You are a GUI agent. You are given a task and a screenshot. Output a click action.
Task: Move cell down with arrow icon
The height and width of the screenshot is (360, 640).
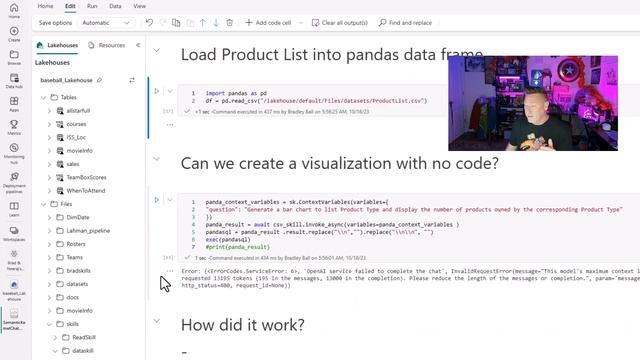pyautogui.click(x=216, y=23)
